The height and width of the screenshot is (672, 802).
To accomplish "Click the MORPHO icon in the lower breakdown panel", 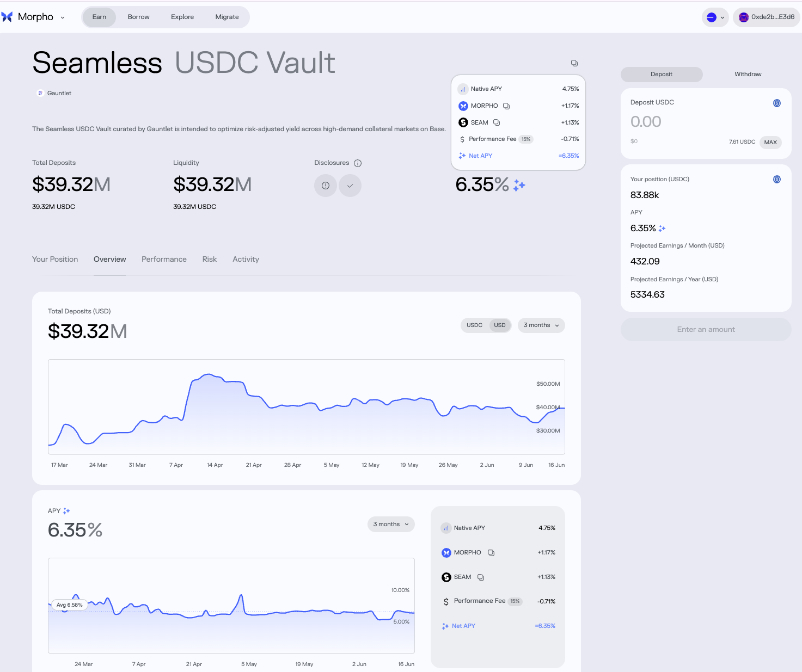I will [x=446, y=553].
